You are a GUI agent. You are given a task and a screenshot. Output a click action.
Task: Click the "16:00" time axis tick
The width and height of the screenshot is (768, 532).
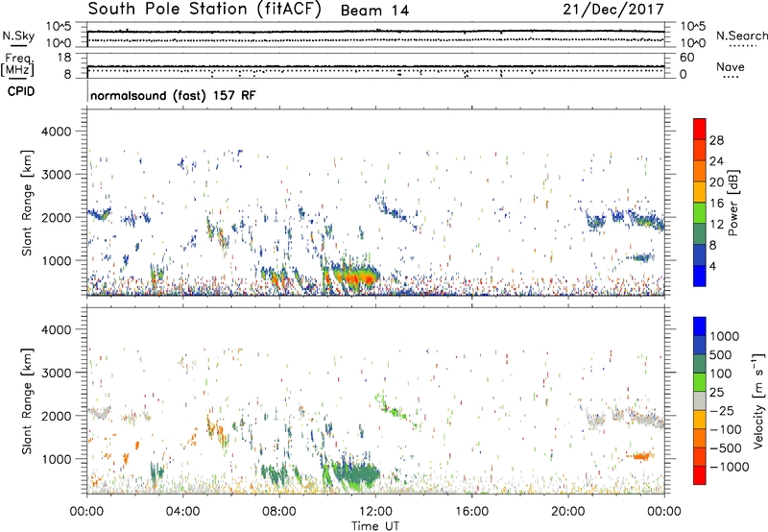471,512
